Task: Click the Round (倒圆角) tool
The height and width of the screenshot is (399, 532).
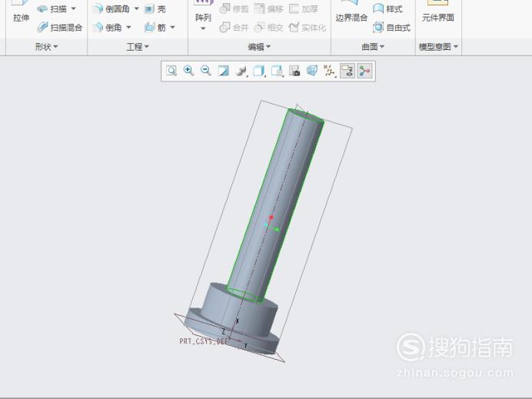Action: click(x=111, y=8)
